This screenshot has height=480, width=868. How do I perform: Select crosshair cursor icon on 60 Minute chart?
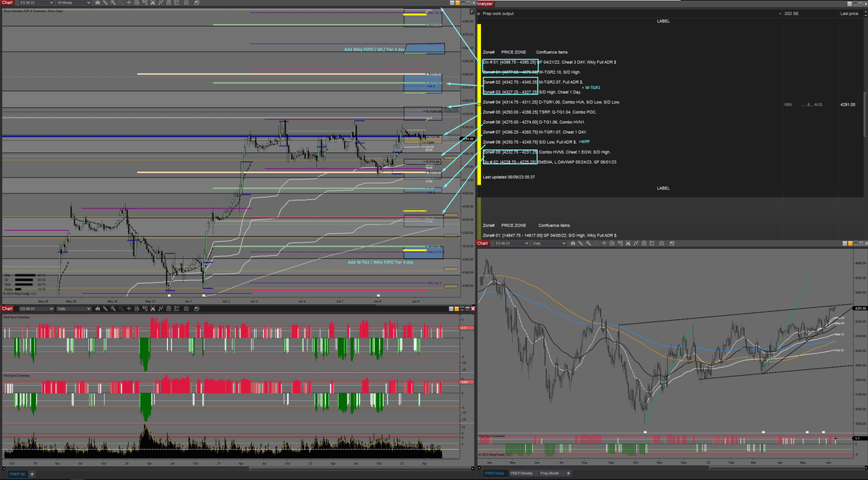[129, 3]
